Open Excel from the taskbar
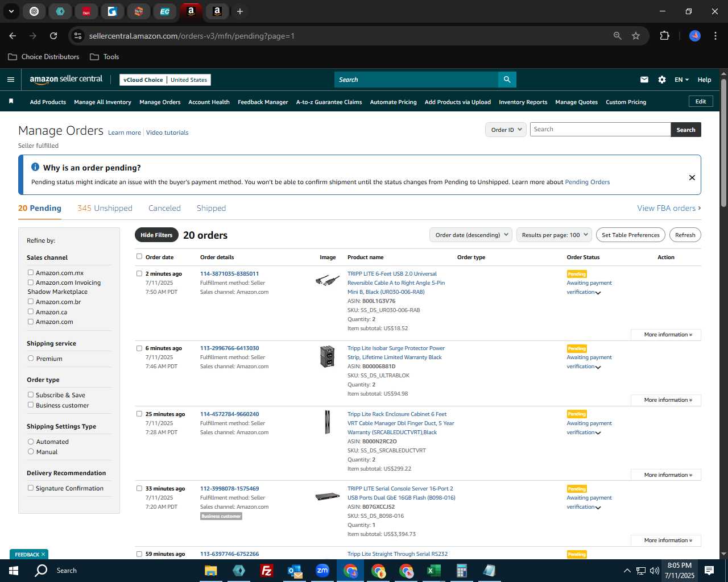The image size is (728, 582). tap(433, 571)
